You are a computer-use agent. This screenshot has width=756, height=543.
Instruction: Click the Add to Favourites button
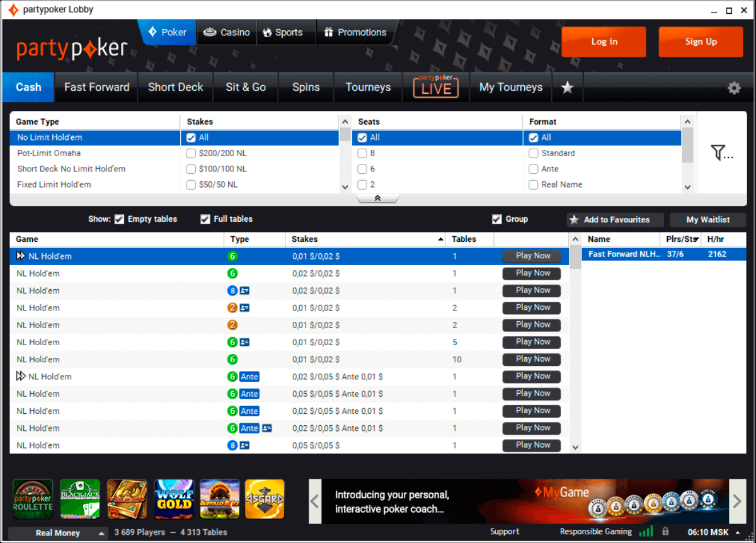[x=615, y=220]
